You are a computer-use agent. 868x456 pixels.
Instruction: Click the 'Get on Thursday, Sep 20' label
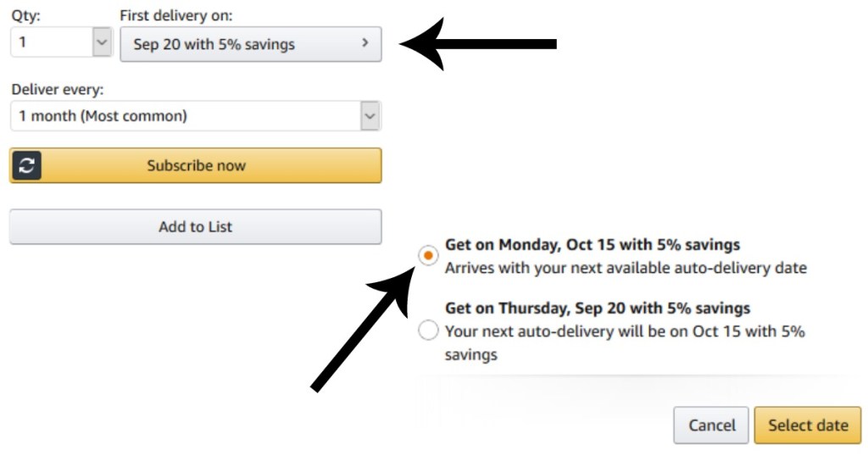coord(598,308)
